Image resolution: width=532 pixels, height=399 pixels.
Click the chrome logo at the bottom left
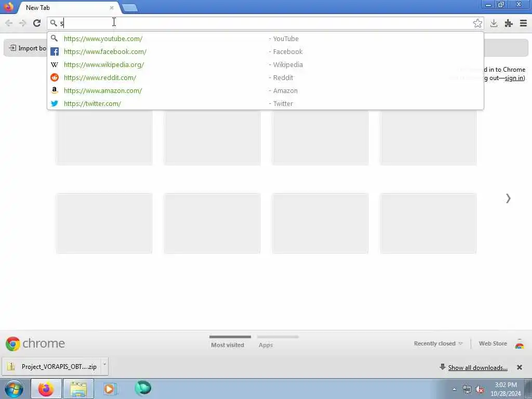pyautogui.click(x=35, y=343)
